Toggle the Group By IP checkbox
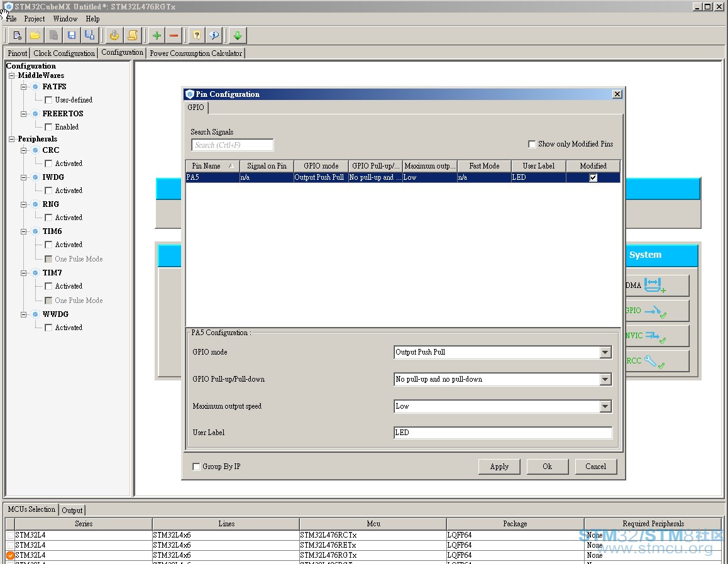 pos(196,467)
